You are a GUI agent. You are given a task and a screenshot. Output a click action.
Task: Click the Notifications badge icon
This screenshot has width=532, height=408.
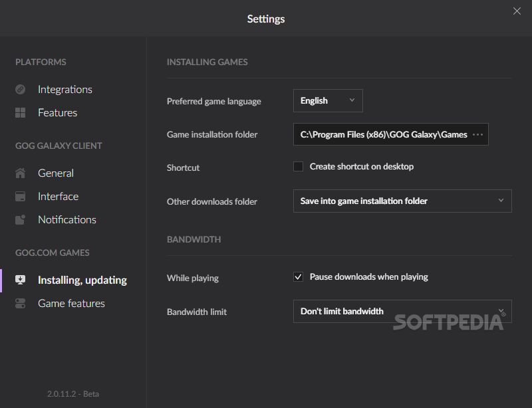[21, 219]
